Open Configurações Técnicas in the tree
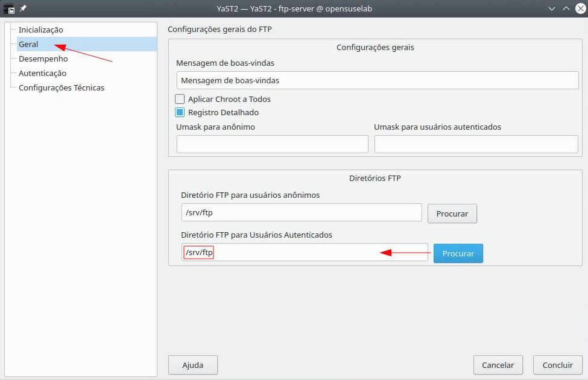Image resolution: width=588 pixels, height=380 pixels. point(61,87)
